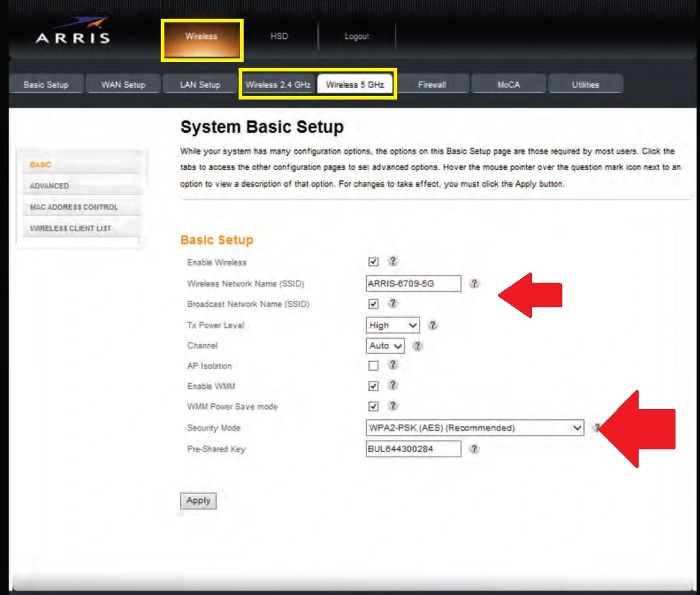Viewport: 700px width, 595px height.
Task: Switch to the Wireless 2.4 GHz tab
Action: coord(278,85)
